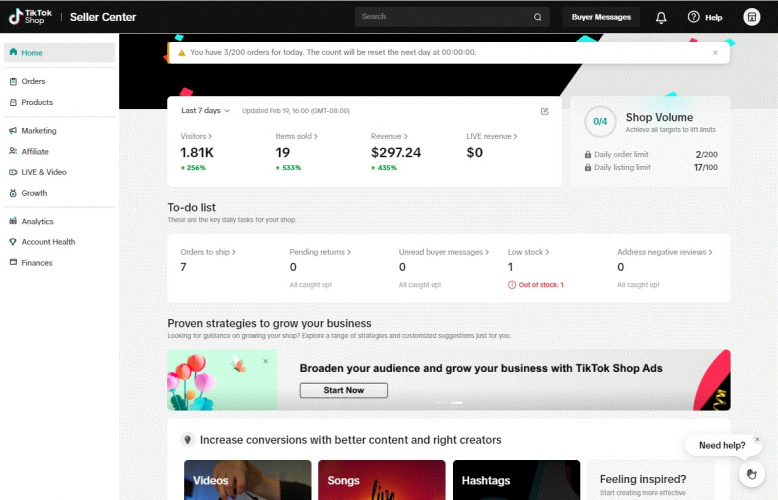Open the shop profile avatar icon

[751, 17]
